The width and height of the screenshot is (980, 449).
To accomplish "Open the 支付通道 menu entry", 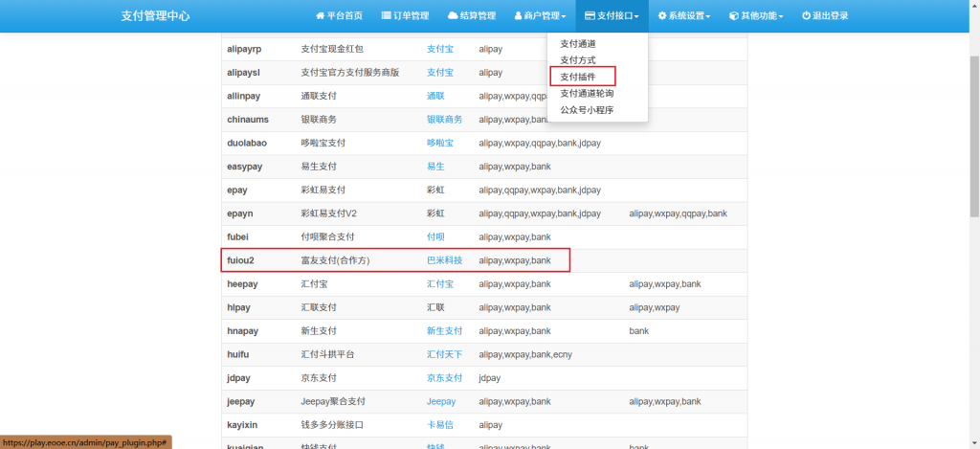I will pos(578,44).
